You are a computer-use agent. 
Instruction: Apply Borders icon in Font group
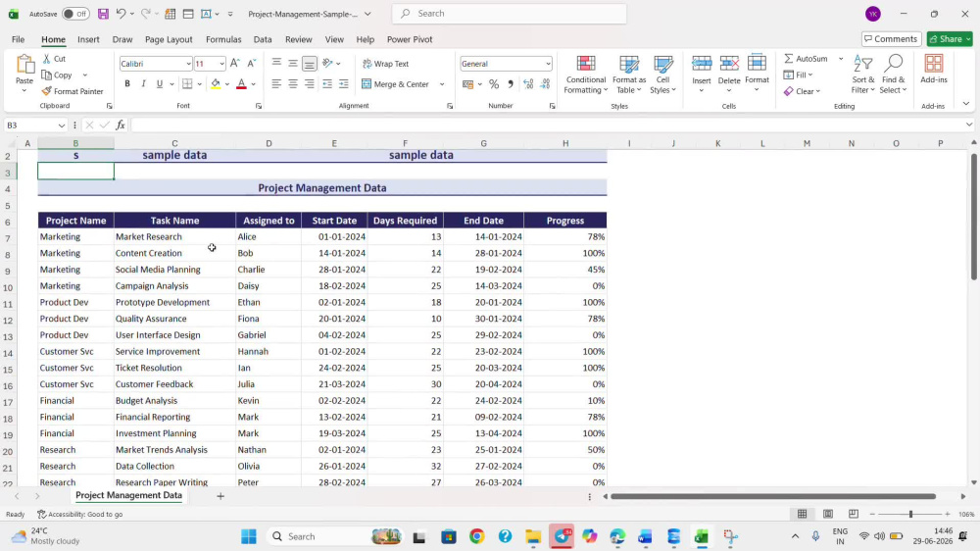pos(187,83)
